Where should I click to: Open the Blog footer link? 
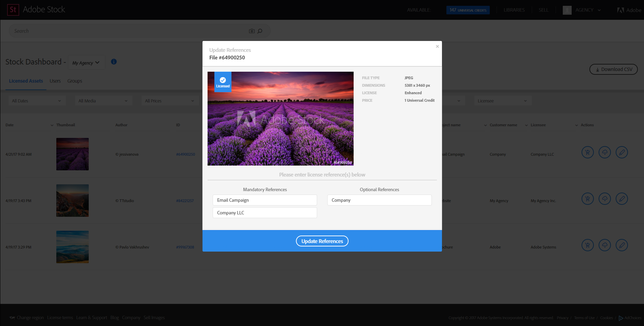[115, 318]
